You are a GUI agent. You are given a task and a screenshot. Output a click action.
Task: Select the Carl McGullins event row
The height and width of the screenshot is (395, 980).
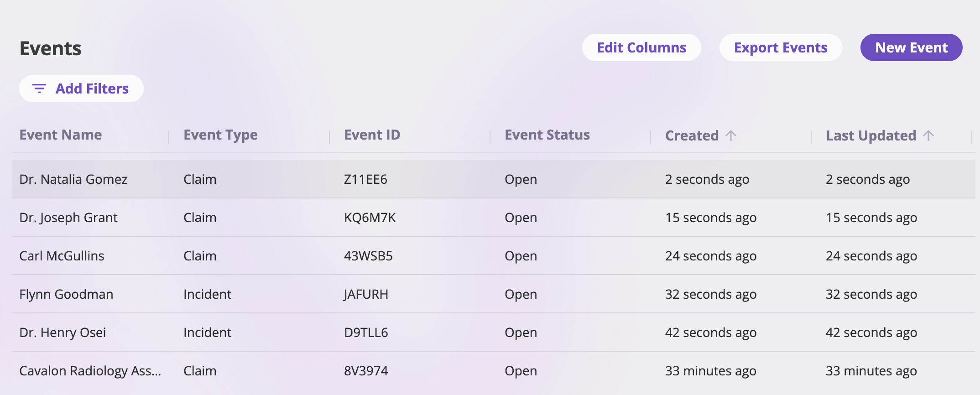point(494,256)
